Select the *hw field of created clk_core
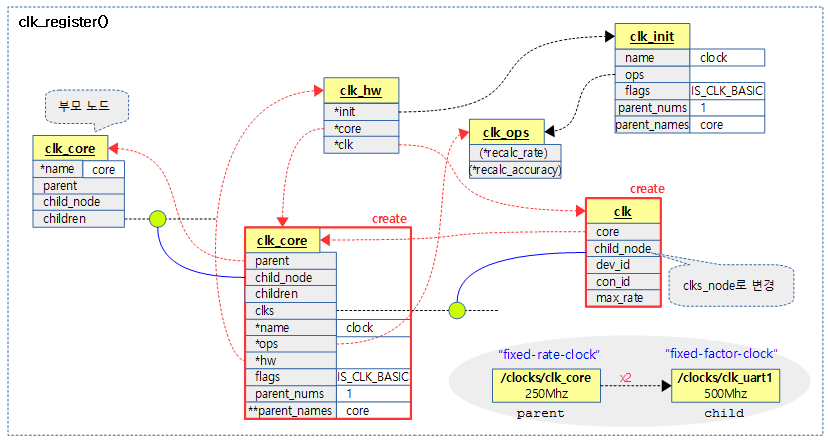Viewport: 830px width, 442px height. 291,360
